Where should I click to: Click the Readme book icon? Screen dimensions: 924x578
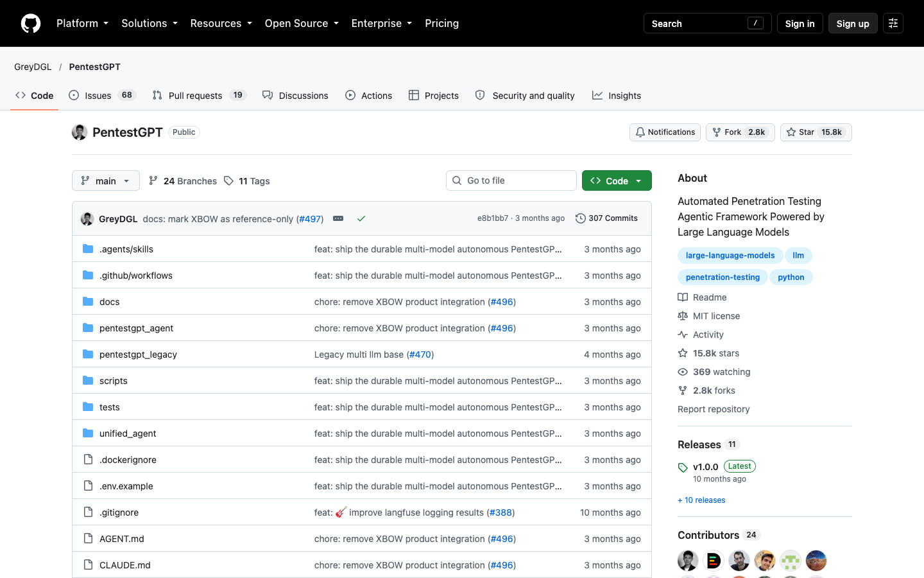pos(683,297)
